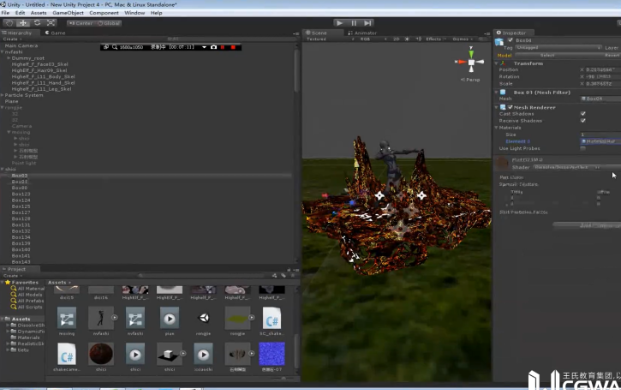This screenshot has width=621, height=390.
Task: Collapse the Mesh Filter component
Action: tap(497, 92)
